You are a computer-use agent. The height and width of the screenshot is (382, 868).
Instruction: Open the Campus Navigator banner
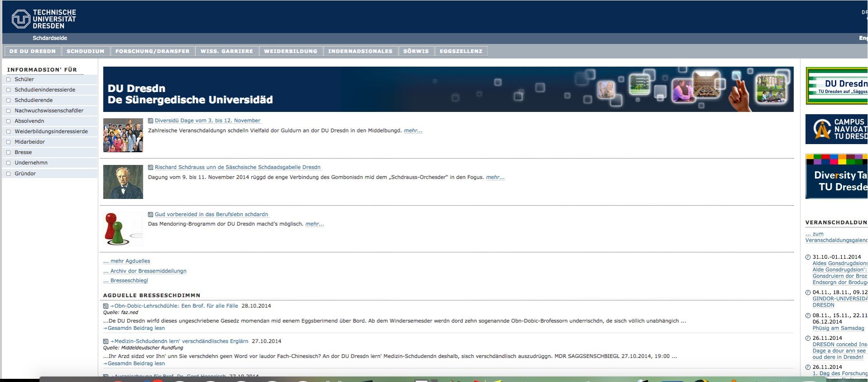pyautogui.click(x=836, y=129)
